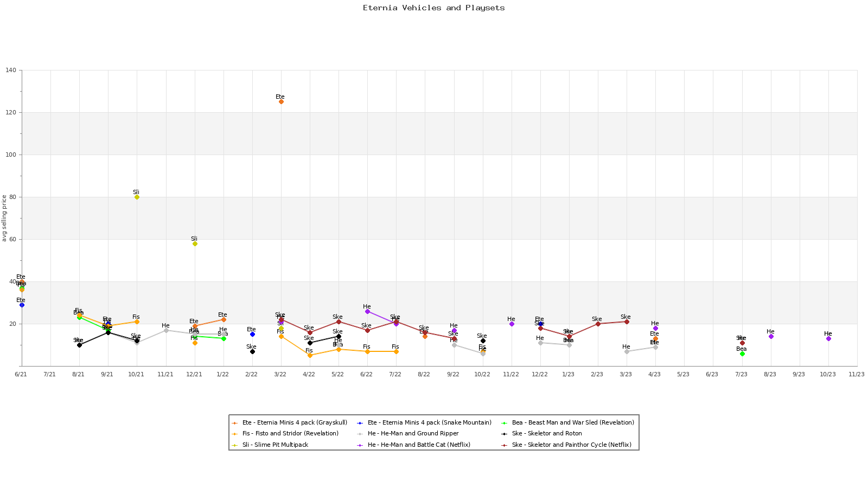Screen dimensions: 868x488
Task: Select the purple He point at 8/23
Action: (x=771, y=336)
